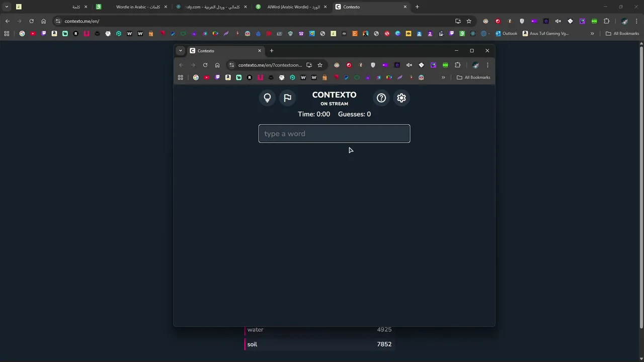Show more bookmarks chevron in front window
Viewport: 644px width, 362px height.
tap(443, 77)
